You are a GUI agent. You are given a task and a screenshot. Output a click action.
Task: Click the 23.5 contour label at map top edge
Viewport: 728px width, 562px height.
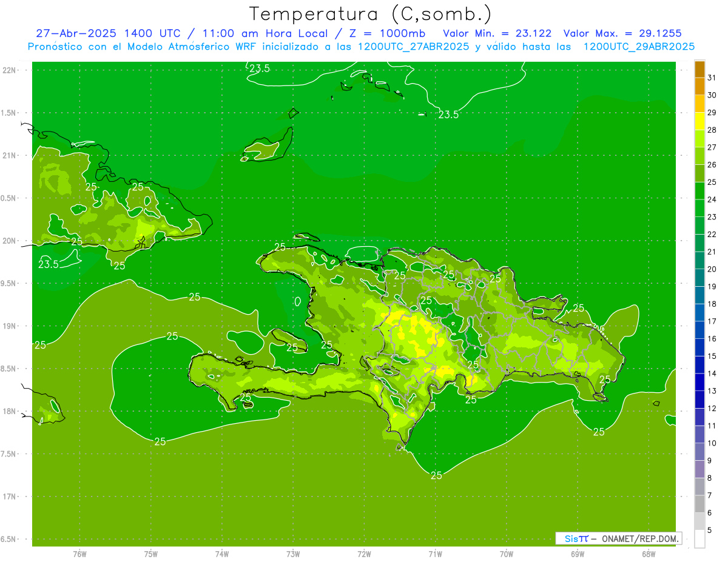coord(260,69)
